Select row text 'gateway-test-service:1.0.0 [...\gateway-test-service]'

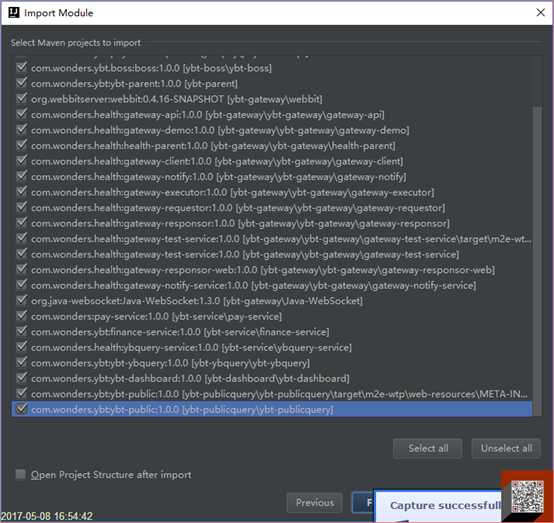pyautogui.click(x=245, y=254)
